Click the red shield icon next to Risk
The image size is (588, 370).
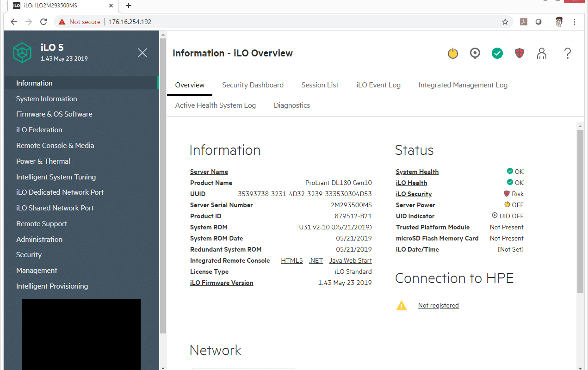coord(507,194)
